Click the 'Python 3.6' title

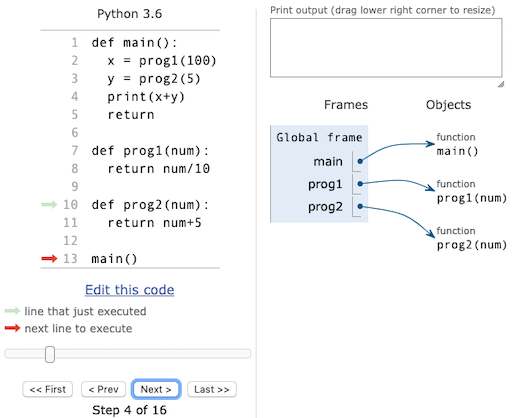point(129,14)
